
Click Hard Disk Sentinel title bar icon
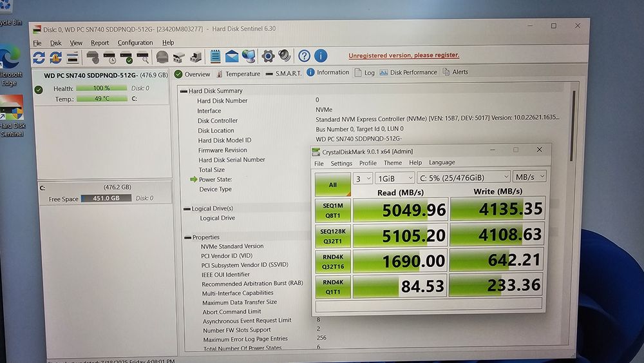pyautogui.click(x=37, y=29)
